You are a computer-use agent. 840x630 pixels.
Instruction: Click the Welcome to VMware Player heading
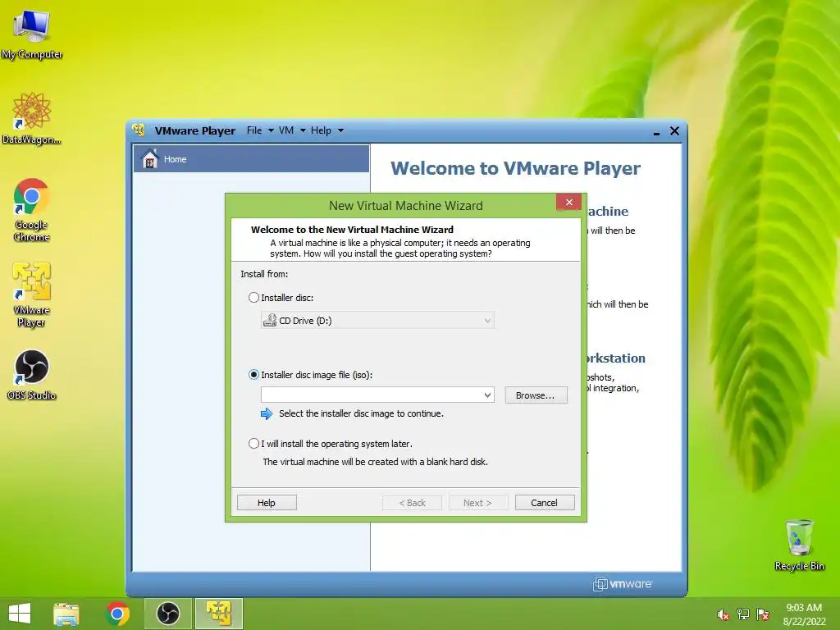[x=515, y=167]
